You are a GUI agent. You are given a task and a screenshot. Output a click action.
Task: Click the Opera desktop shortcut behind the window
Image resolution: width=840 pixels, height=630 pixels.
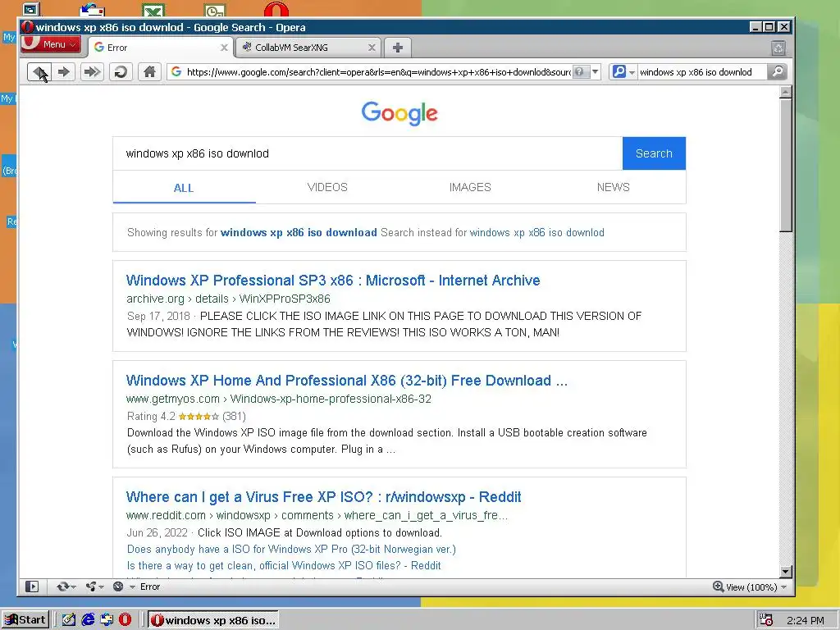276,9
